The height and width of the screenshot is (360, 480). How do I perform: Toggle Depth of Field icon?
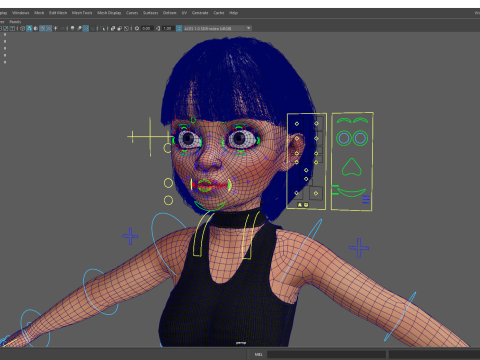[93, 28]
